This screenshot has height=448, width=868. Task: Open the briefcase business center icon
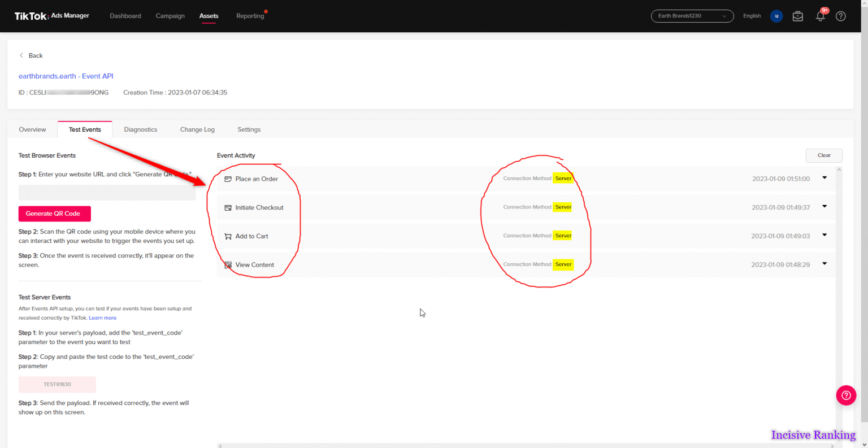click(798, 16)
